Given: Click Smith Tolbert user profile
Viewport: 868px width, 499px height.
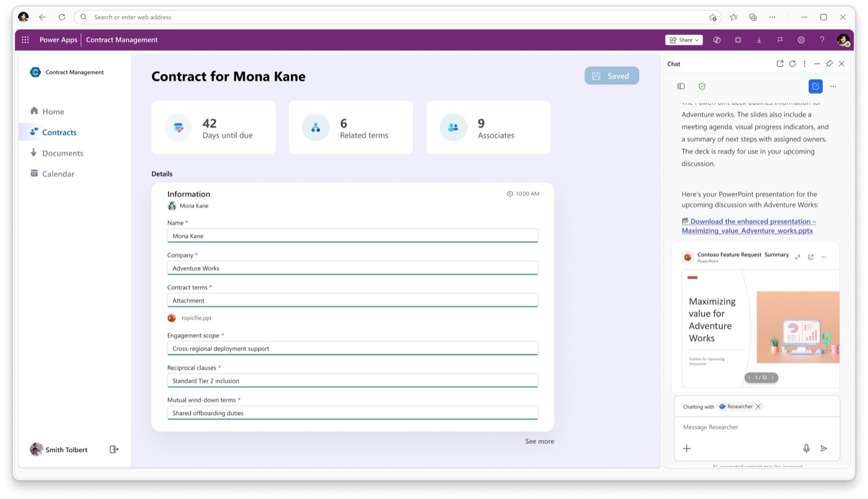Looking at the screenshot, I should click(x=59, y=449).
